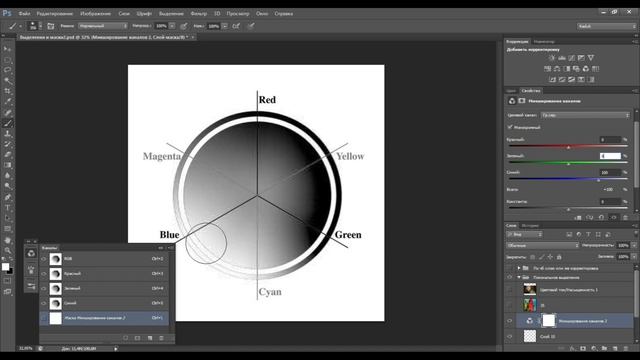Expand the collapsed layer group folder
640x360 pixels.
pos(519,268)
